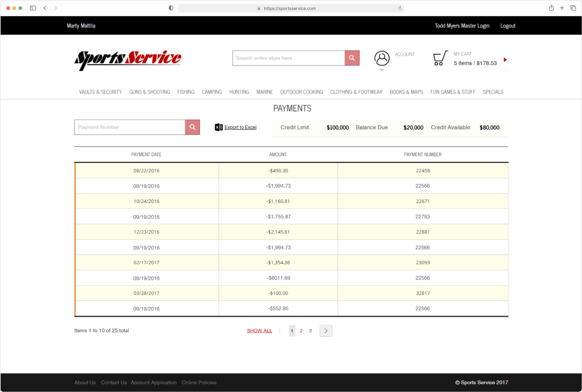Click Todd Myers Master Login
The image size is (582, 392).
click(x=462, y=26)
